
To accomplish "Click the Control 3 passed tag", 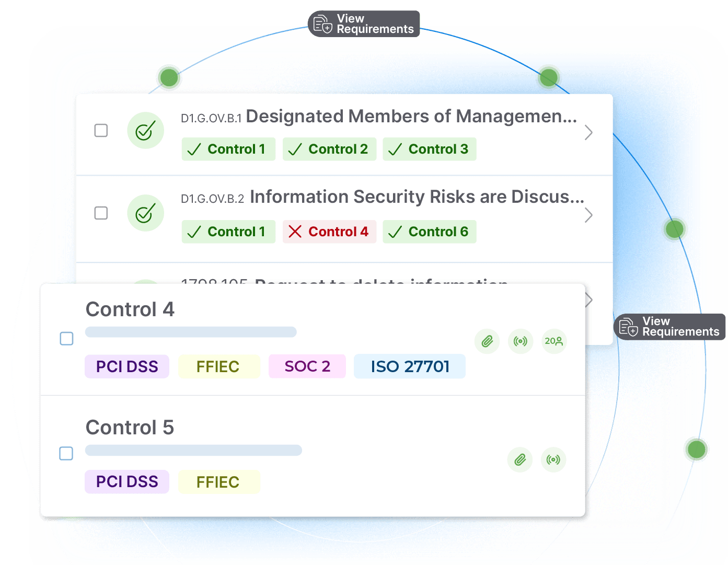I will coord(429,149).
